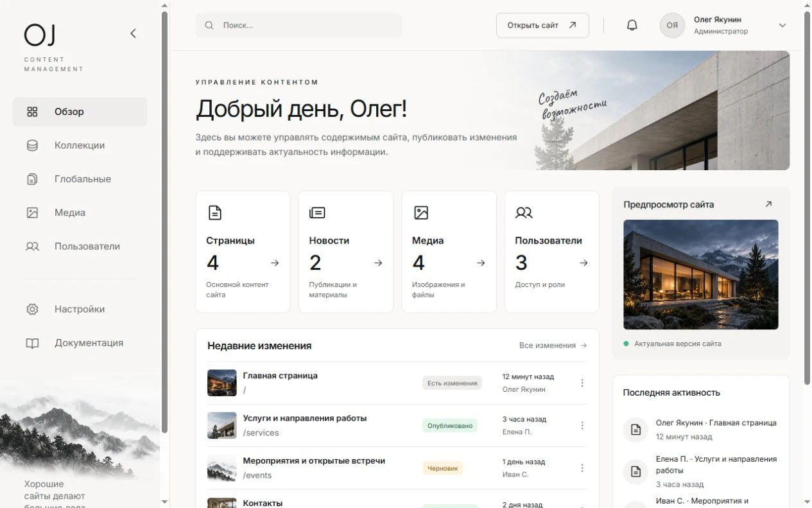
Task: Open Услуги и направления работы entry
Action: [x=305, y=418]
